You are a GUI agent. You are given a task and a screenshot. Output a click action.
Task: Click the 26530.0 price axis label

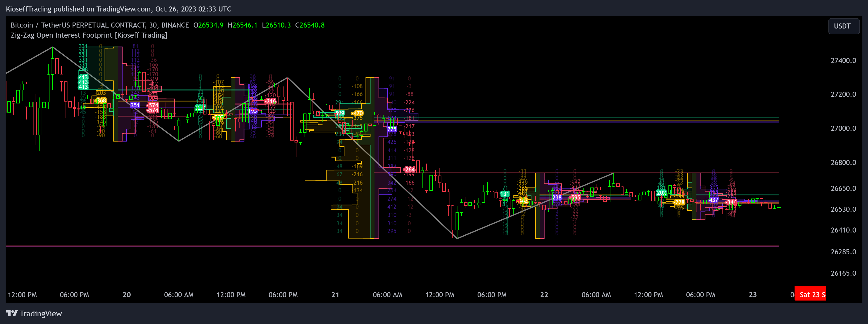click(843, 209)
